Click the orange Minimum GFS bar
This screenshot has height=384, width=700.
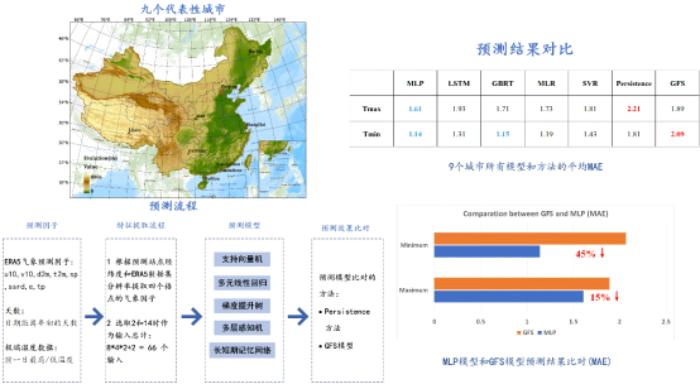(530, 238)
